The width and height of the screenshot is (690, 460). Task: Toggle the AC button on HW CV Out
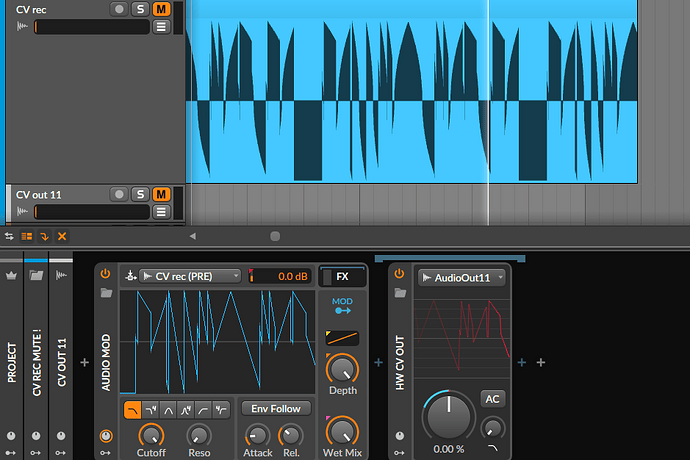[x=492, y=399]
